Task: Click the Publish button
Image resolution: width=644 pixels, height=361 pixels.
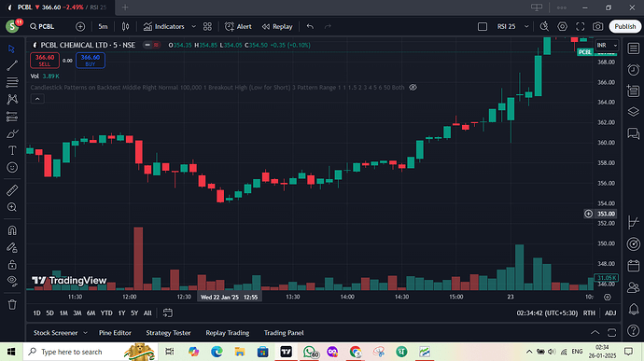Action: point(624,27)
